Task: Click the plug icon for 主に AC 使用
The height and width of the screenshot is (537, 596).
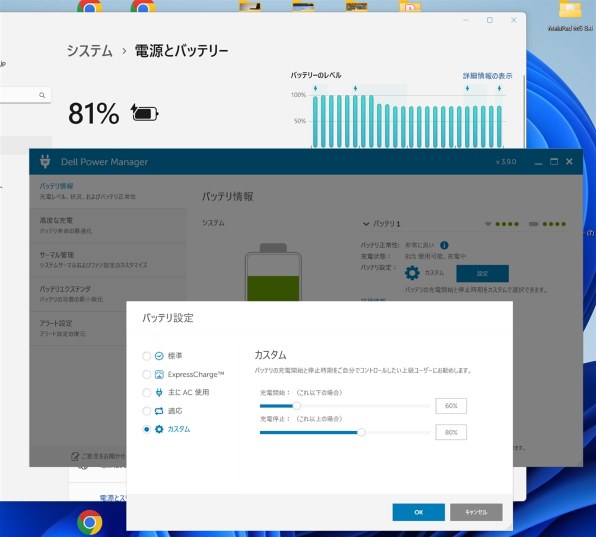Action: coord(159,393)
